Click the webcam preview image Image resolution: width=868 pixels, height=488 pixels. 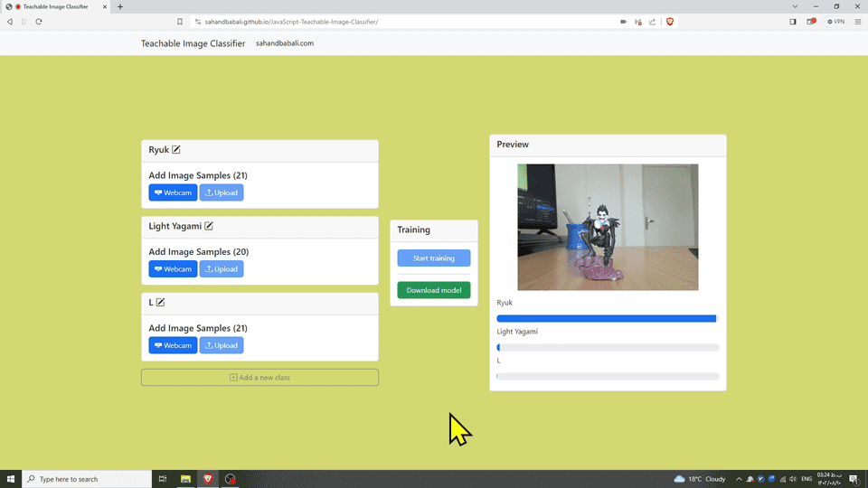click(x=608, y=227)
